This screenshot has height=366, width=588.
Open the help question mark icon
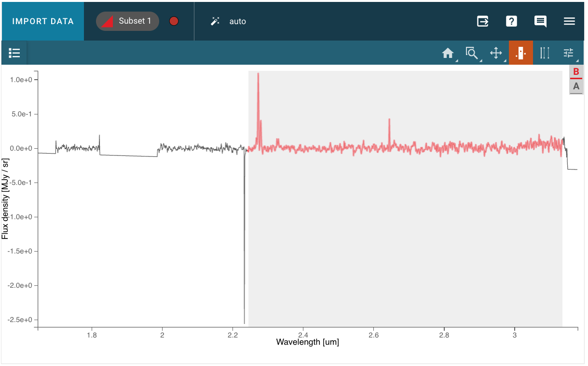tap(511, 21)
